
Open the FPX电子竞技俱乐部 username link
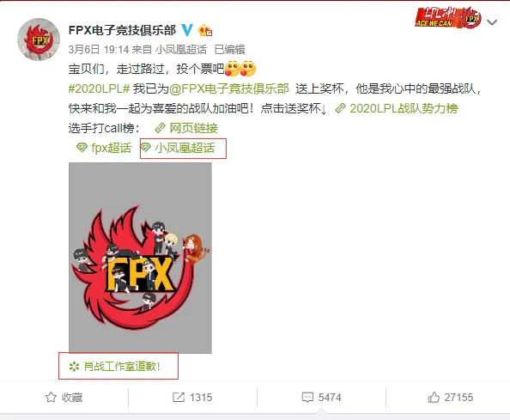[x=122, y=30]
